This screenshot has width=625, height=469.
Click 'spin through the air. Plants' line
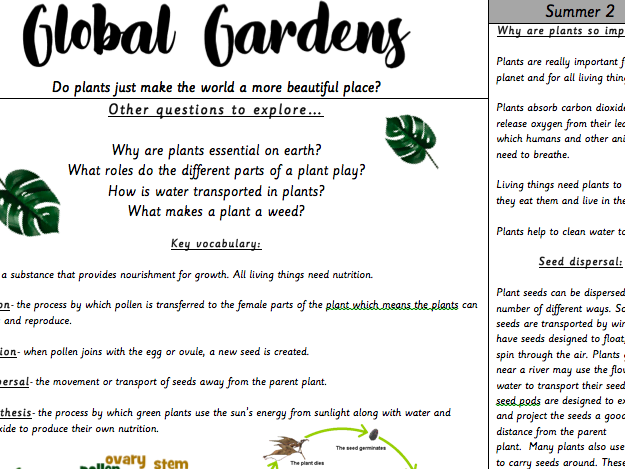(558, 355)
